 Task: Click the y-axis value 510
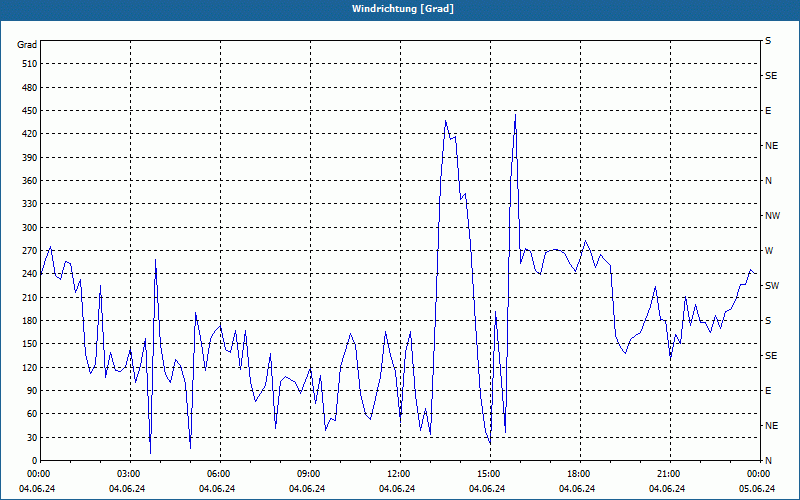[x=30, y=64]
